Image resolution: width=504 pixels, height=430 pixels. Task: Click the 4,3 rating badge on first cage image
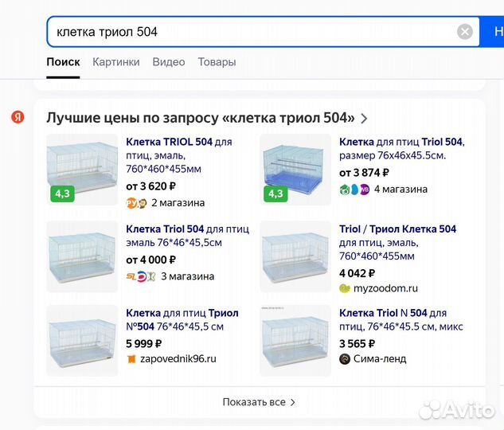[x=62, y=193]
